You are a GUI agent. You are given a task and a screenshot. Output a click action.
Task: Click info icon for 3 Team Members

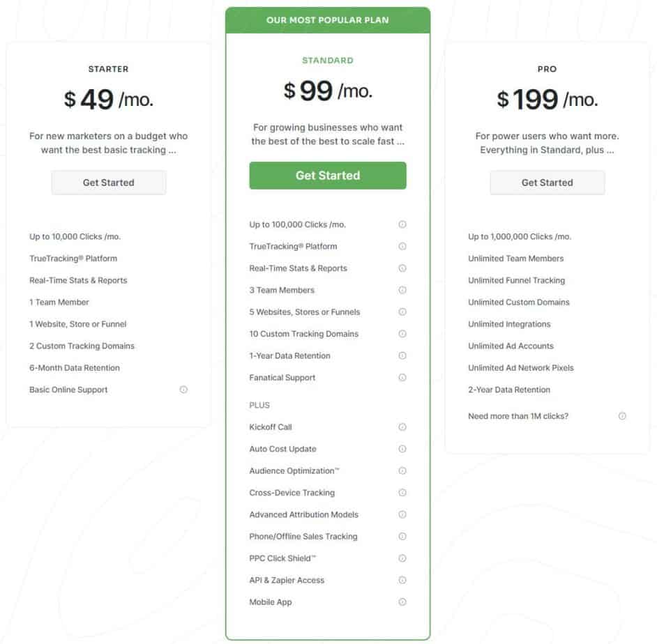click(402, 290)
